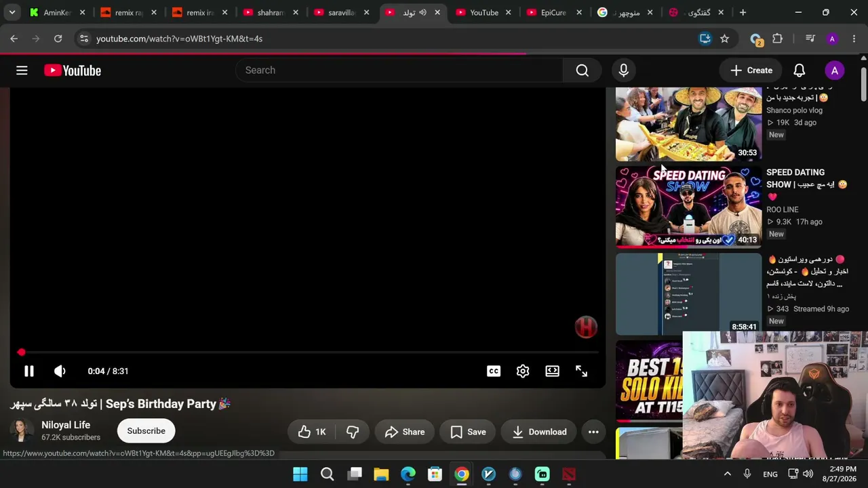The height and width of the screenshot is (488, 868).
Task: Open the YouTube guide hamburger menu
Action: click(22, 70)
